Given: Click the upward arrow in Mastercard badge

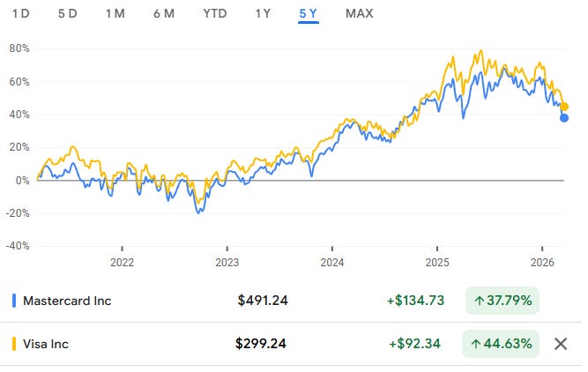Looking at the screenshot, I should [480, 301].
